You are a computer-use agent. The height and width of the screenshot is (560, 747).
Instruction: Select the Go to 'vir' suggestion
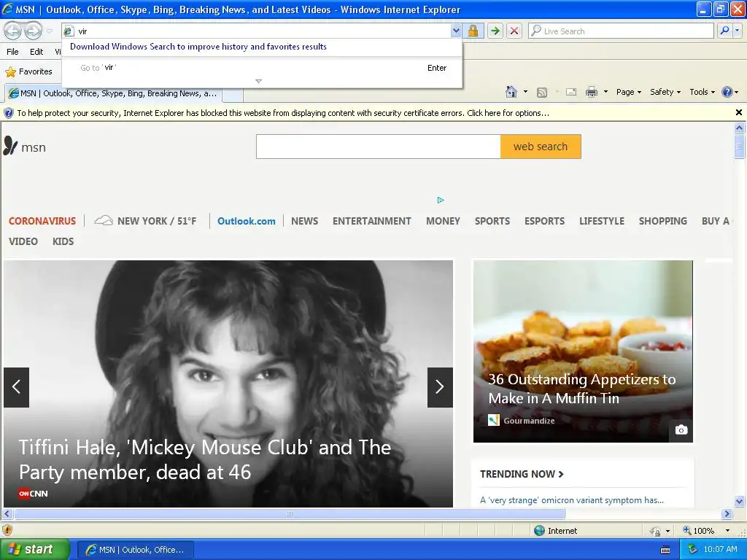(x=262, y=68)
